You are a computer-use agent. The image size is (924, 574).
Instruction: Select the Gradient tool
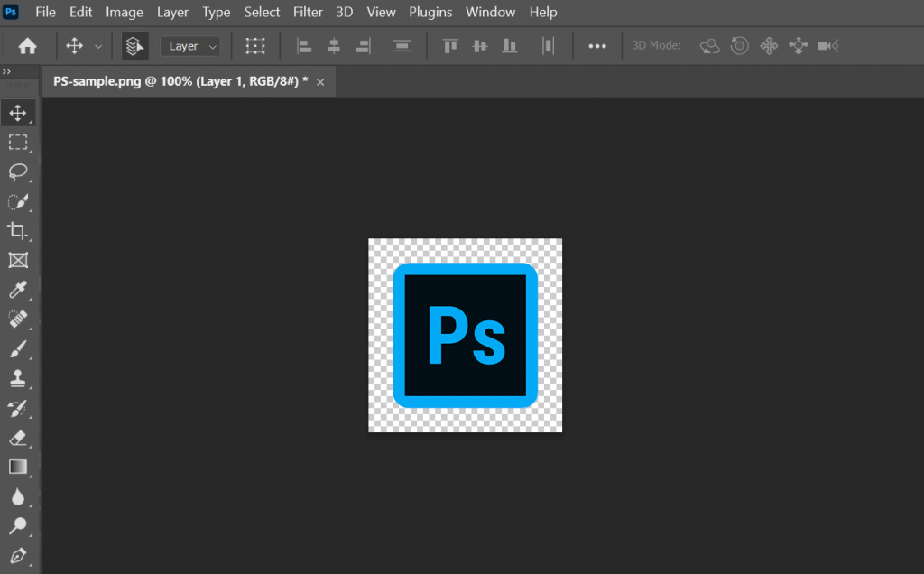pyautogui.click(x=19, y=467)
